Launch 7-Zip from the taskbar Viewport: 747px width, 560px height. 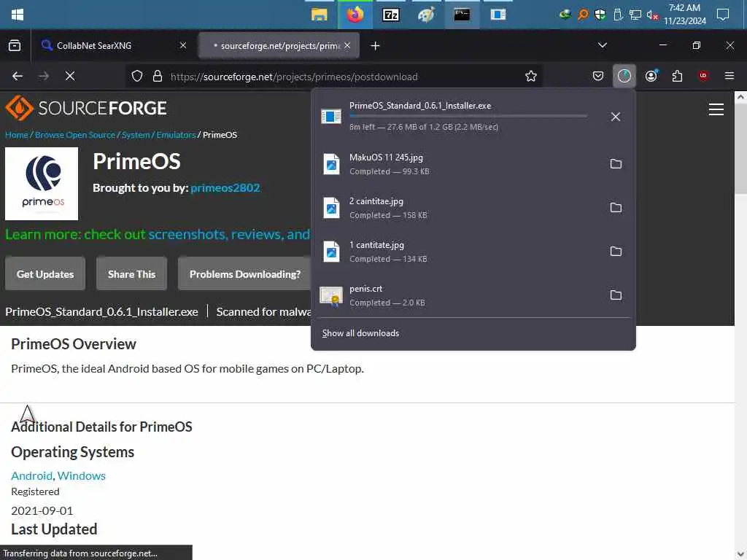coord(391,15)
